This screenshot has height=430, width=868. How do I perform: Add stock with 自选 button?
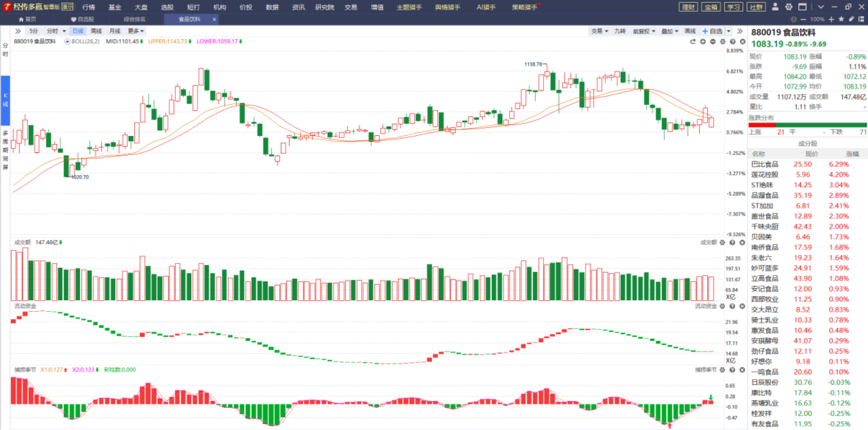[713, 31]
